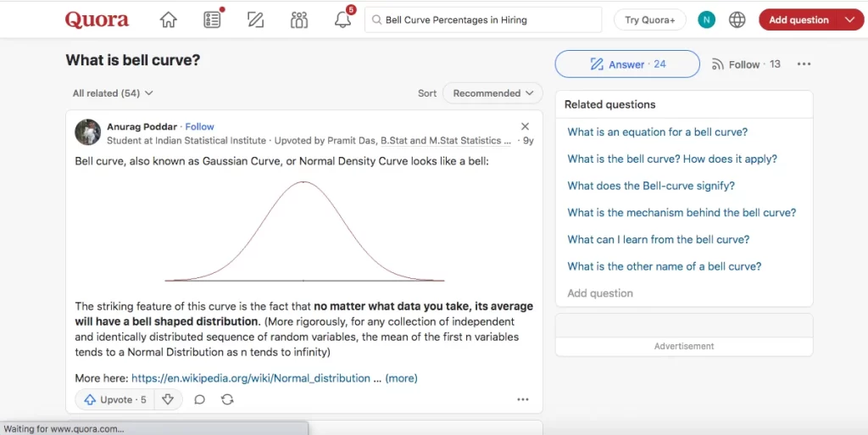868x435 pixels.
Task: Go to Quora home via logo
Action: [97, 20]
